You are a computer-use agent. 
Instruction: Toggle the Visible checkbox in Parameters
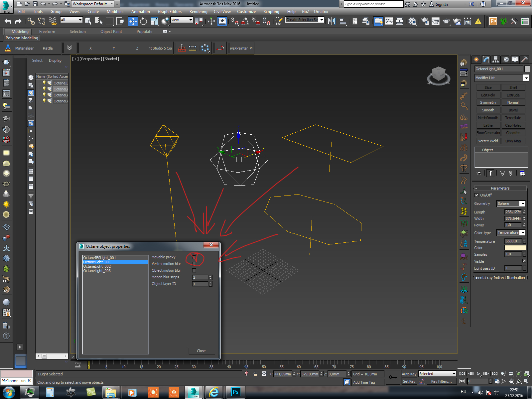click(x=524, y=261)
